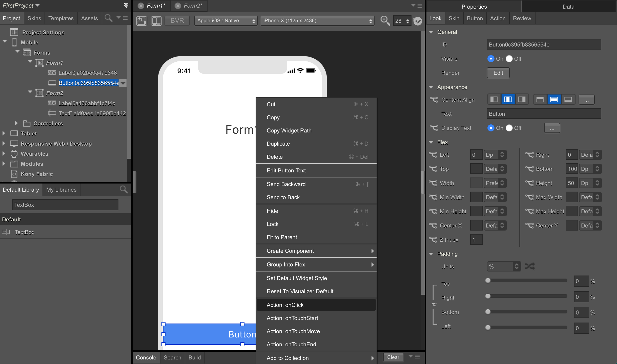Select right horizontal content align icon
The height and width of the screenshot is (364, 617).
[x=522, y=100]
